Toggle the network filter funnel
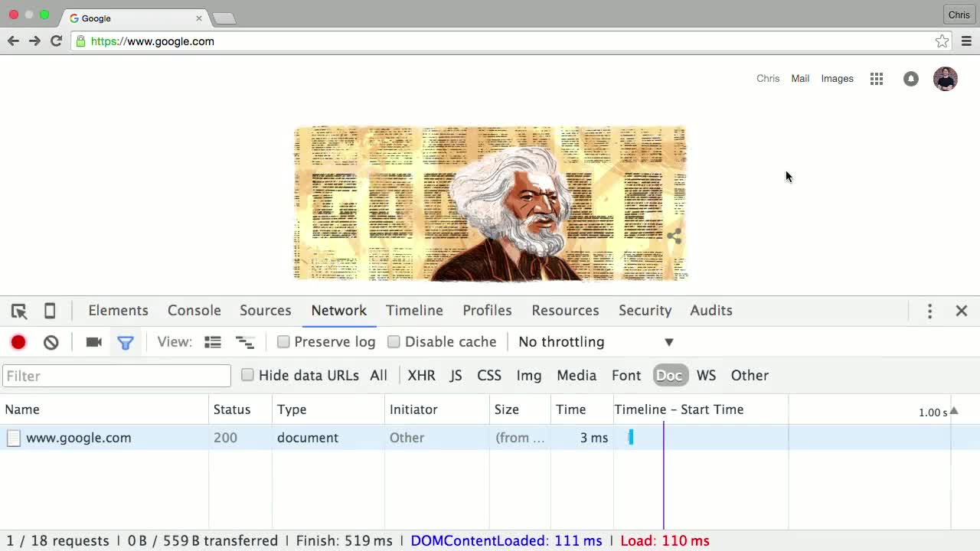This screenshot has width=980, height=551. pos(126,342)
